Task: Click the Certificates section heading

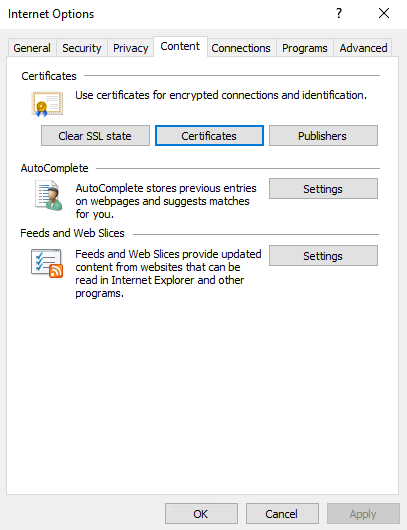Action: point(49,76)
